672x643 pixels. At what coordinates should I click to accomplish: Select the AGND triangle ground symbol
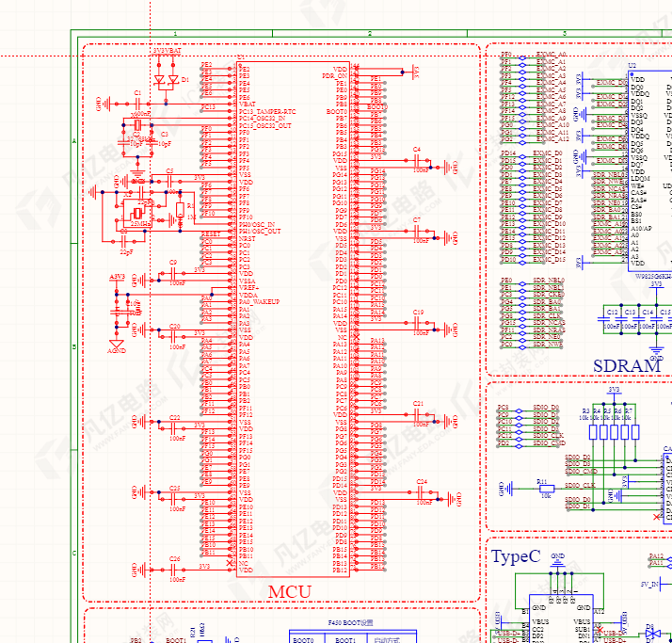pos(117,344)
